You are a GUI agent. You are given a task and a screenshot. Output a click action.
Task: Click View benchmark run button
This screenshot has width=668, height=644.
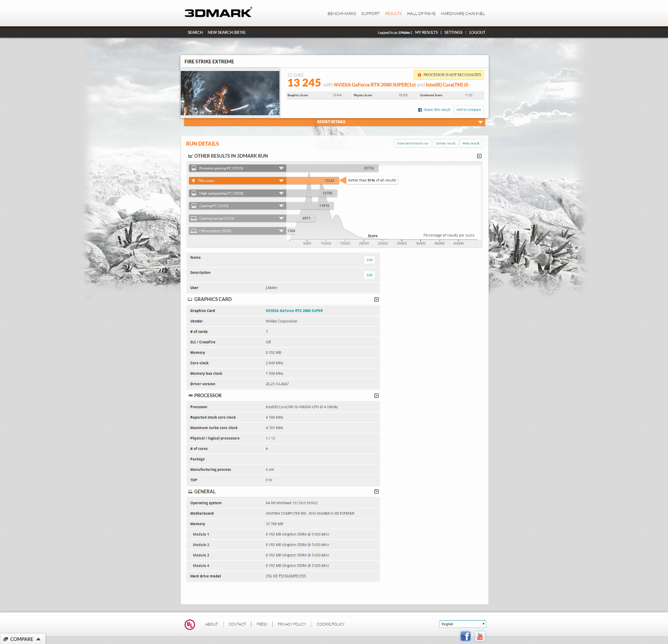(412, 144)
